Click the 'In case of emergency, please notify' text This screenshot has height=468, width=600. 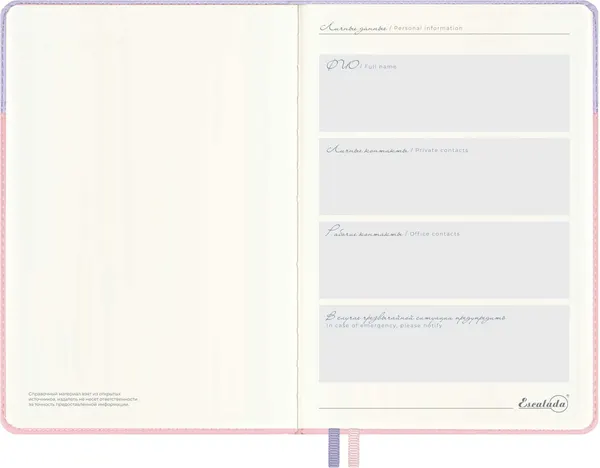[x=384, y=326]
